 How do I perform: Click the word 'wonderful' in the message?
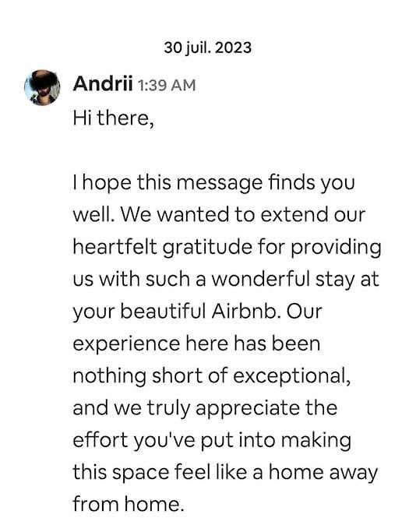(x=261, y=279)
